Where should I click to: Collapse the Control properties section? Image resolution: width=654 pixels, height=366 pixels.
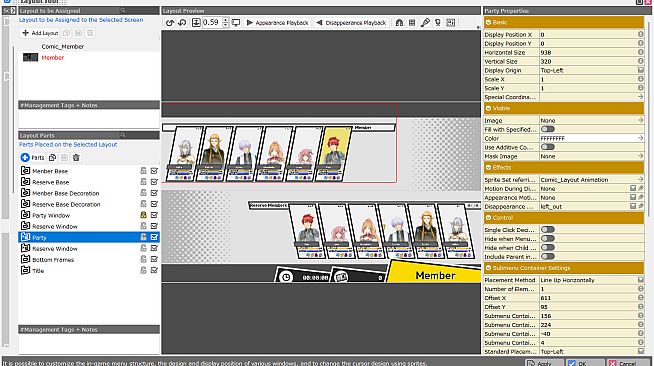click(488, 218)
